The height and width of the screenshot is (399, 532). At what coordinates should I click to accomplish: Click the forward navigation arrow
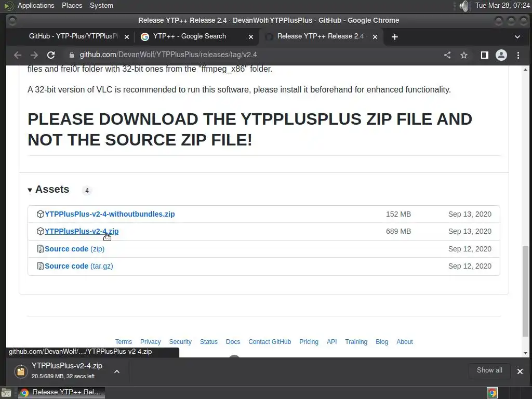pyautogui.click(x=34, y=55)
